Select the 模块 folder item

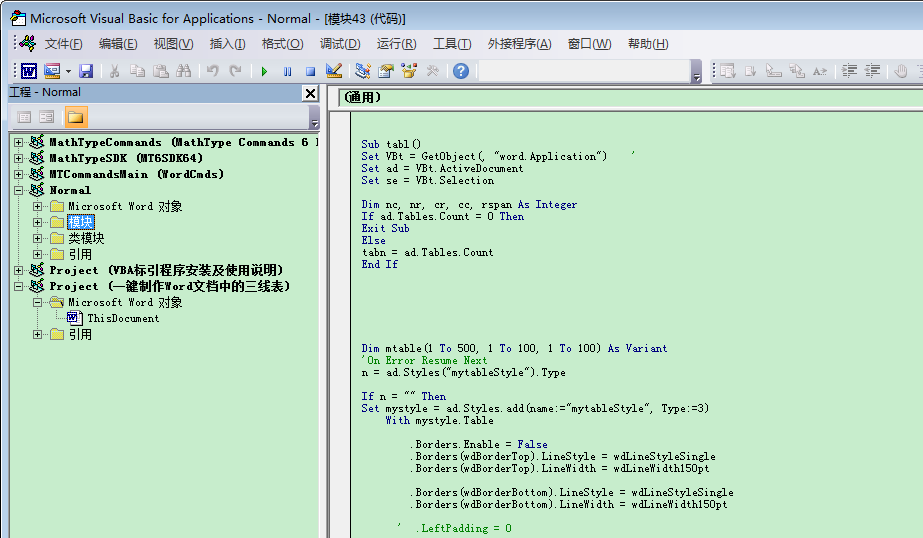point(81,222)
